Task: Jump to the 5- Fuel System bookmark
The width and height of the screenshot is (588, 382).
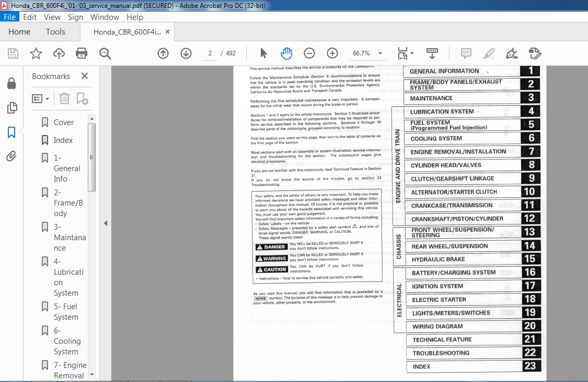Action: click(x=66, y=312)
